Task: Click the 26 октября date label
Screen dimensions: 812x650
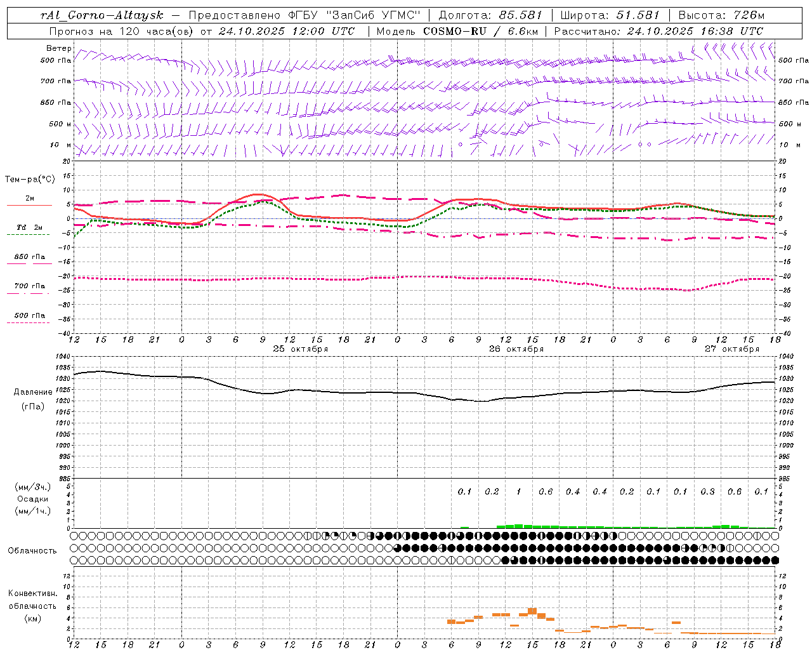Action: (516, 349)
